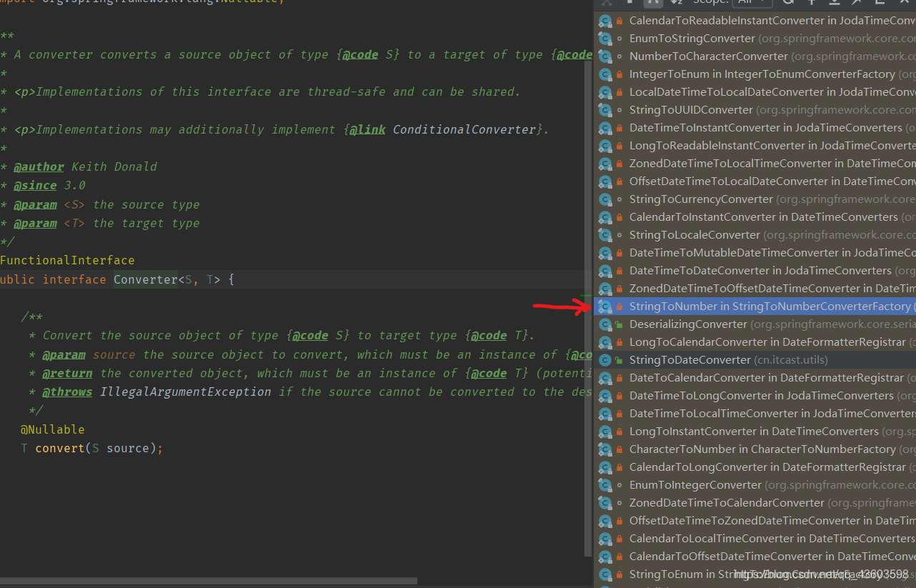The height and width of the screenshot is (588, 916).
Task: Click the class icon beside StringToCurrencyConverter
Action: click(x=605, y=199)
